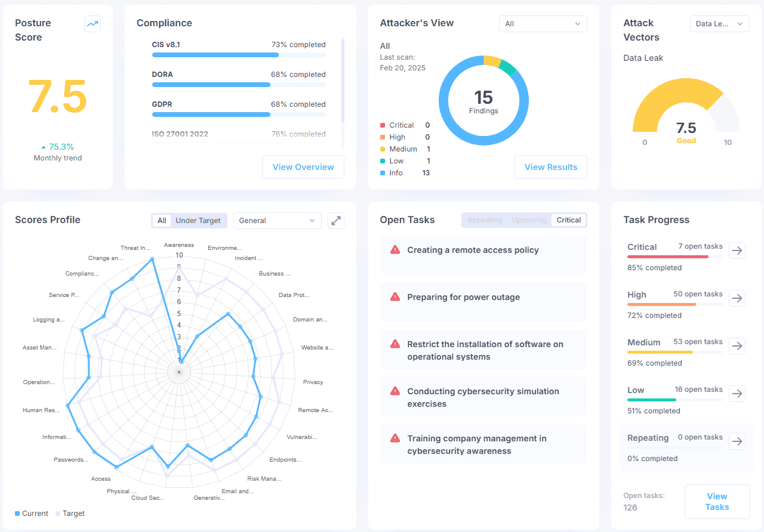Click warning icon beside management awareness training task
This screenshot has height=532, width=764.
tap(395, 438)
